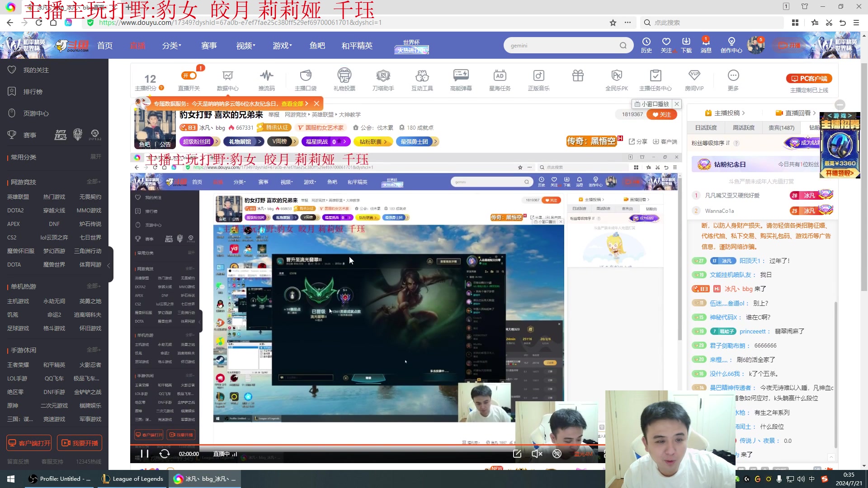Screen dimensions: 868x488
Task: Open 主播口袋 streamer pocket tool
Action: [306, 80]
